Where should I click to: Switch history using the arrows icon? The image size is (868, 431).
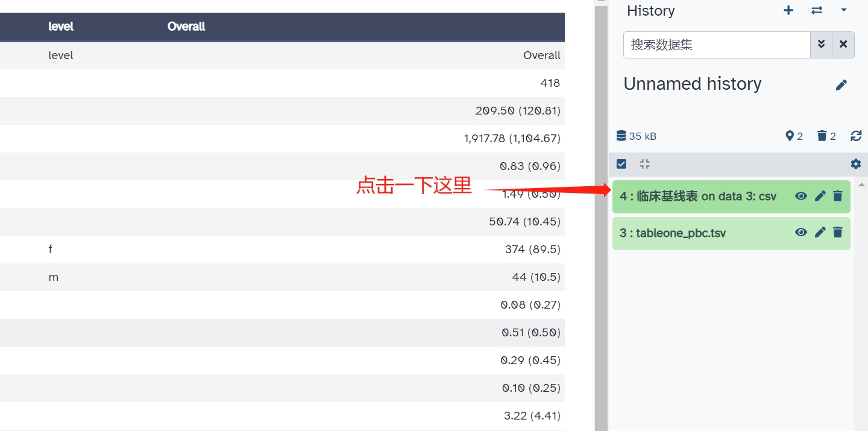pos(817,10)
